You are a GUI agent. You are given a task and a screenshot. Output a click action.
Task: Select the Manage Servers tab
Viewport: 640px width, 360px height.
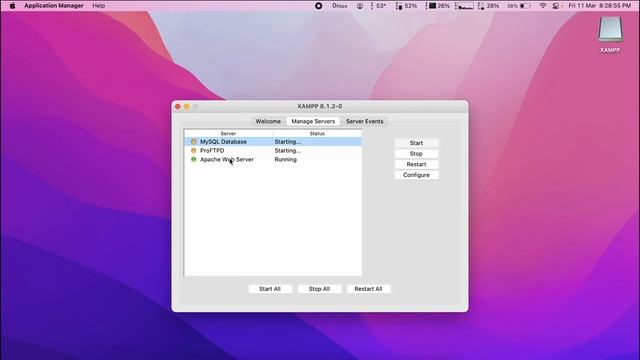(x=313, y=121)
